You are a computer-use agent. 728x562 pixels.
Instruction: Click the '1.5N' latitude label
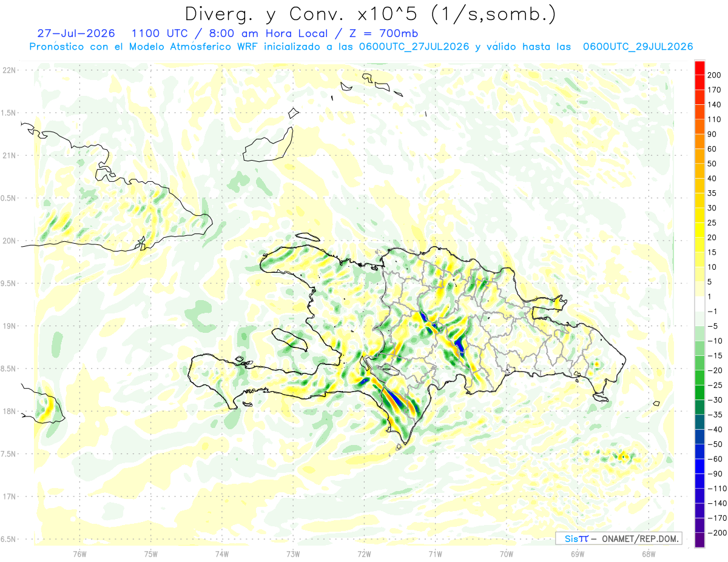[9, 113]
